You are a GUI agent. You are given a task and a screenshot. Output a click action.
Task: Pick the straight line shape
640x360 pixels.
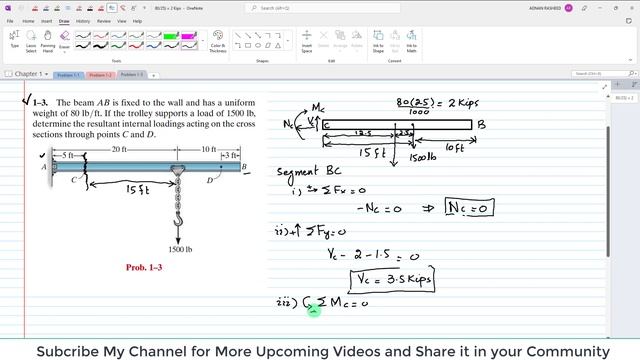click(238, 36)
